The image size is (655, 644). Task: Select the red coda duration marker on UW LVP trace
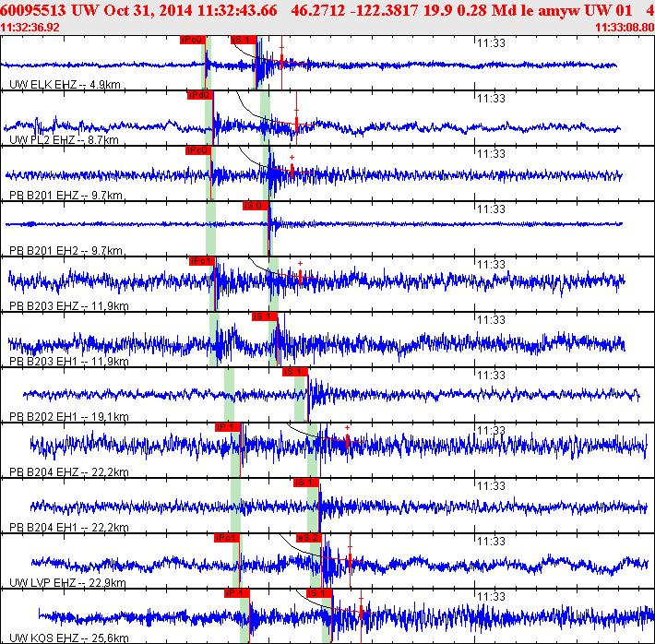(x=350, y=560)
